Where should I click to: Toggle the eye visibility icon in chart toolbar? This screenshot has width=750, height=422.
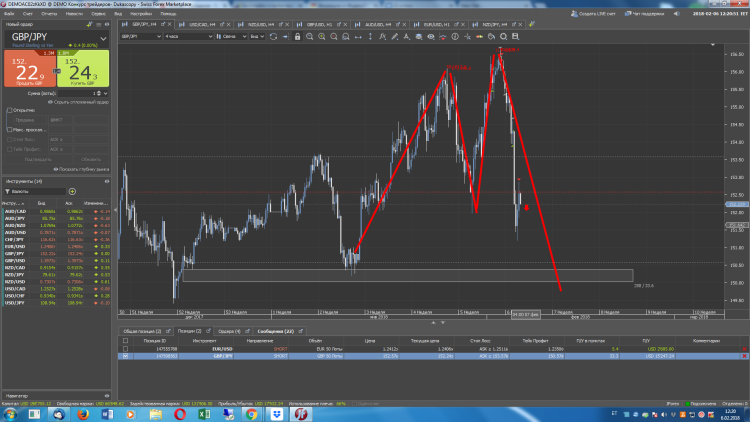coord(431,36)
